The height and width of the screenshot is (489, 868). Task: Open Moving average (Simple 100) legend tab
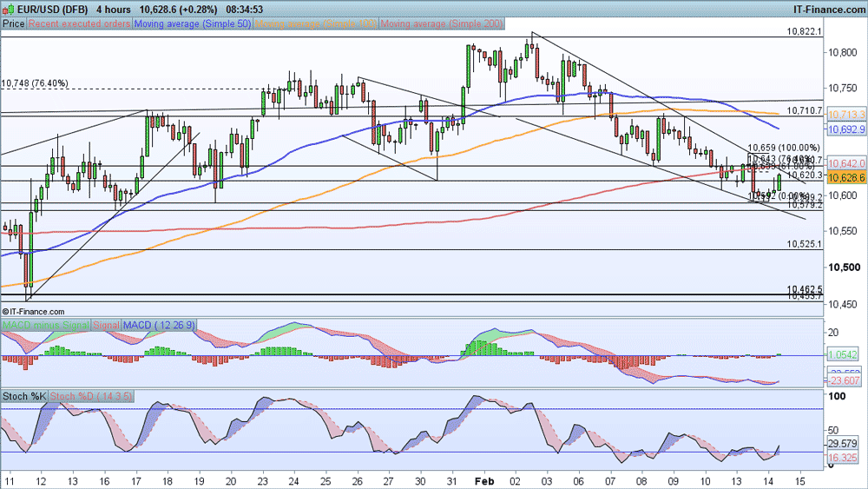[315, 23]
